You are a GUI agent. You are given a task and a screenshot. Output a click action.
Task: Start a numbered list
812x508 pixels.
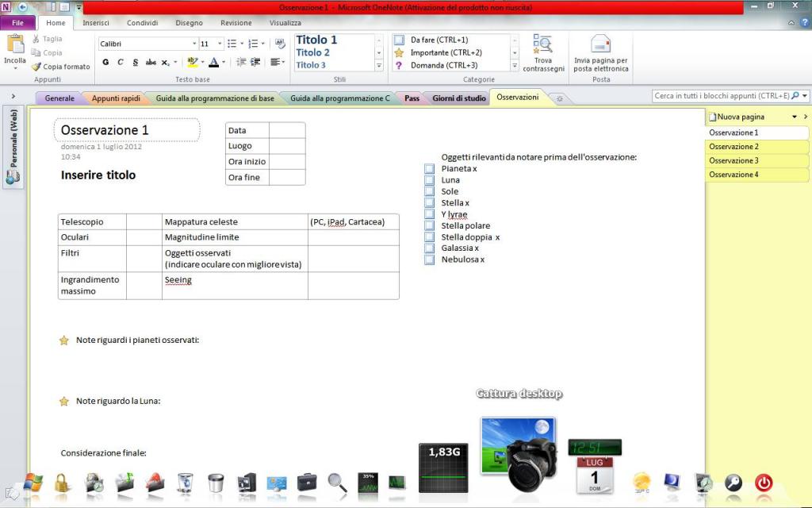click(253, 44)
